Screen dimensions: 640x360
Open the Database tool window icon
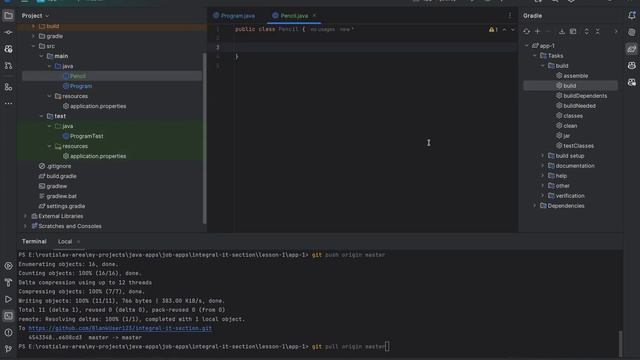631,32
